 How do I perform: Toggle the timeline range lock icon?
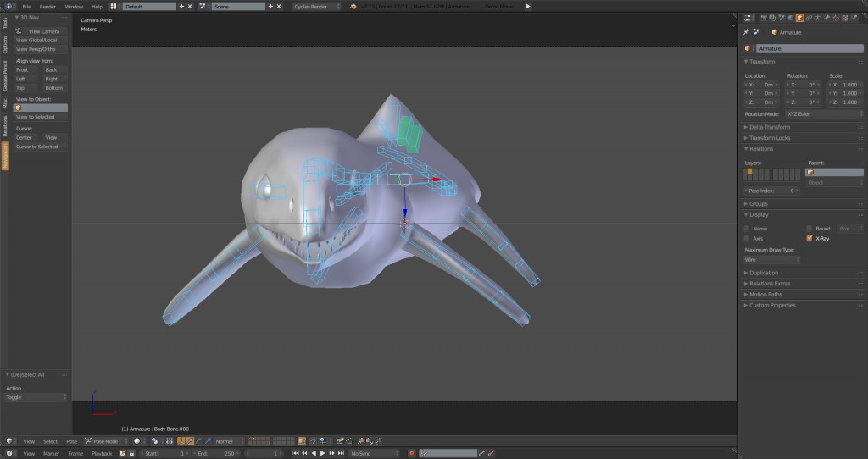click(x=131, y=453)
